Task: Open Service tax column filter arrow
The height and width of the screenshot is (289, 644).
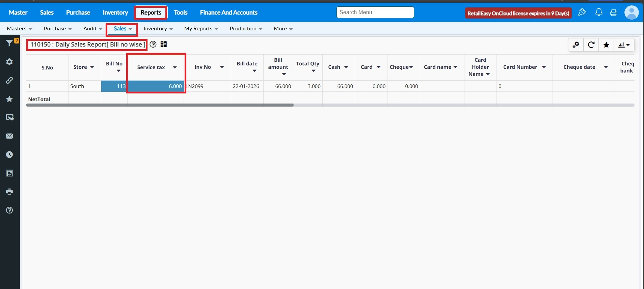Action: (175, 67)
